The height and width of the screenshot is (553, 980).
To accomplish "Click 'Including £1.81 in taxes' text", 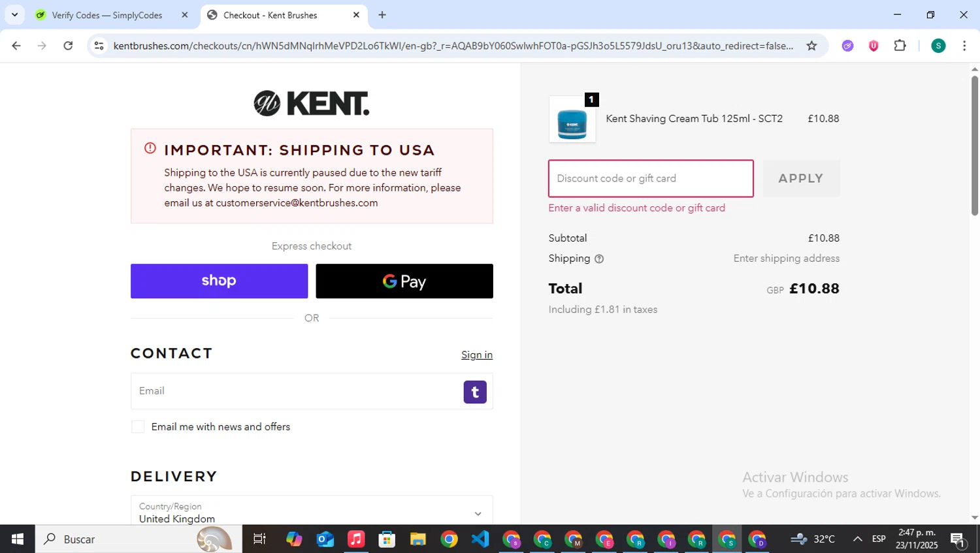I will coord(603,309).
